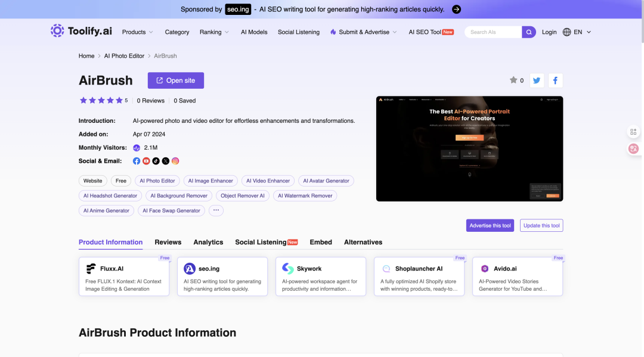Click the AI Anime Generator tag
The image size is (644, 357).
click(x=106, y=210)
